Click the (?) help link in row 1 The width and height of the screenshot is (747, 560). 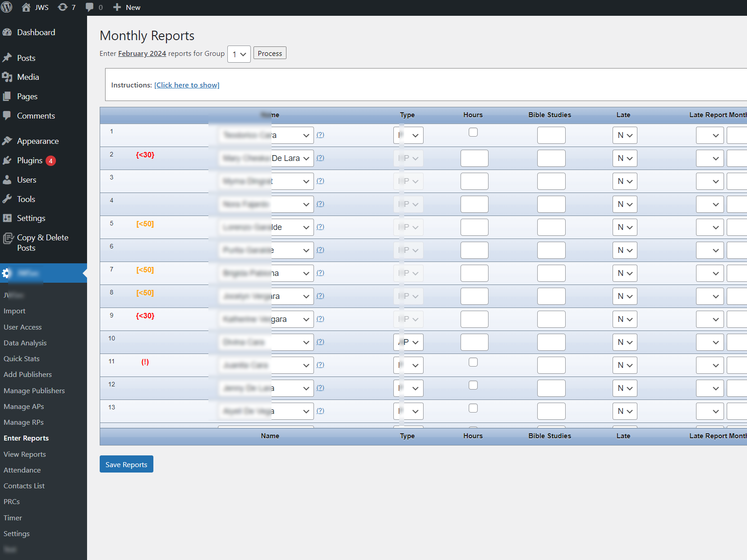[320, 135]
